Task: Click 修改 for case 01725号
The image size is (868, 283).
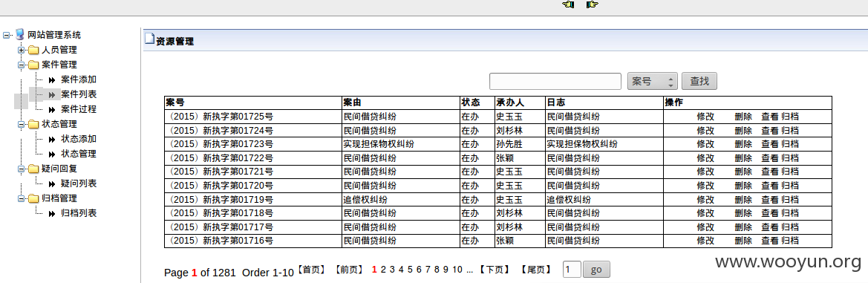Action: 706,117
